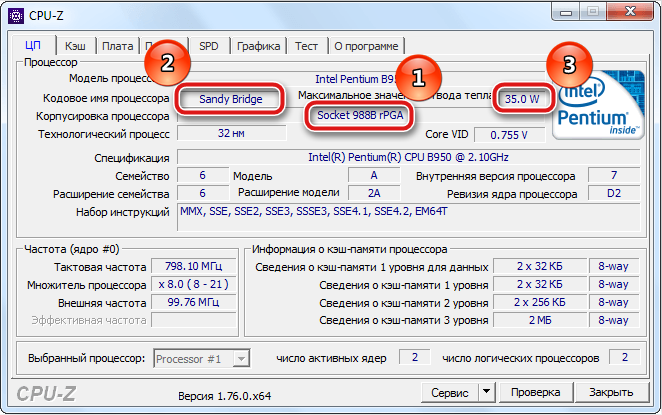
Task: Click the extended model 2A value
Action: pyautogui.click(x=374, y=193)
